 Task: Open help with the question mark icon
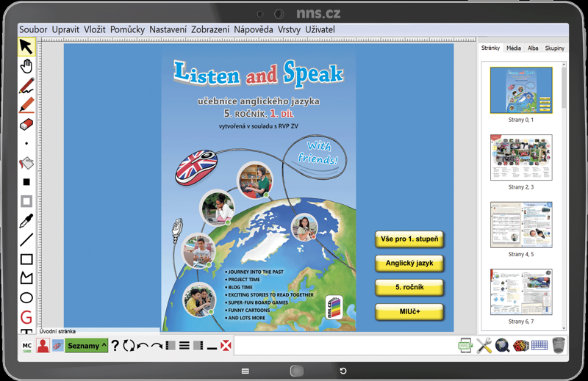point(115,346)
